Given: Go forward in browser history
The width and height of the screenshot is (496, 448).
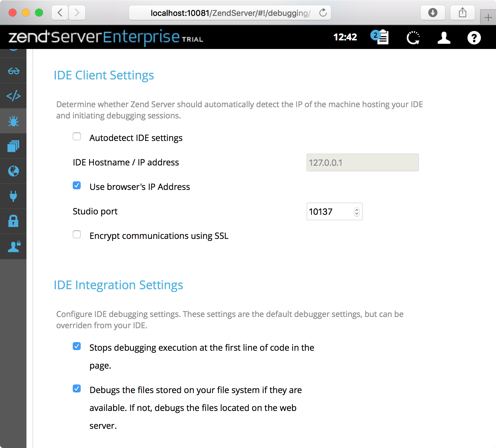Looking at the screenshot, I should (x=77, y=13).
